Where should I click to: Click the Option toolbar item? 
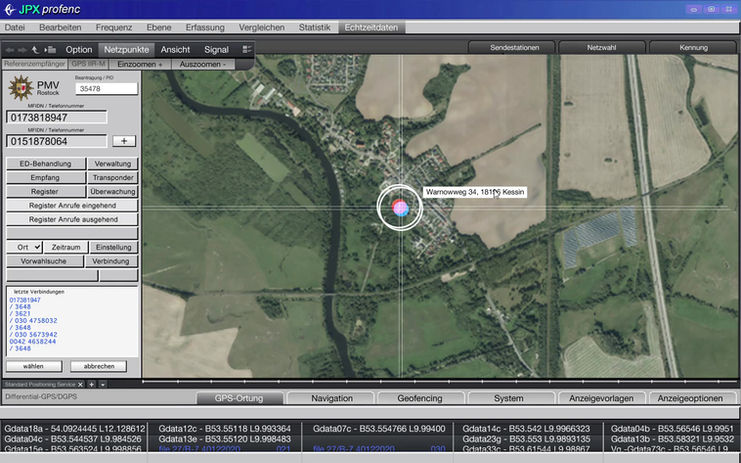pyautogui.click(x=79, y=50)
